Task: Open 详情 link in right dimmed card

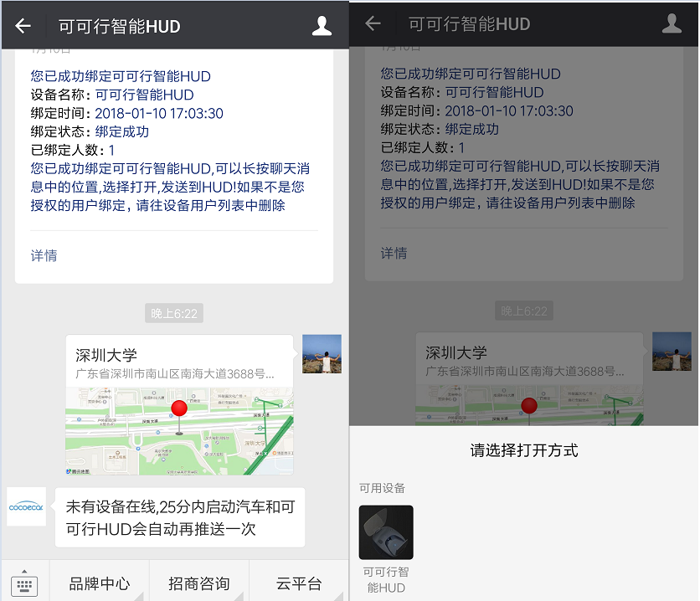Action: click(x=394, y=254)
